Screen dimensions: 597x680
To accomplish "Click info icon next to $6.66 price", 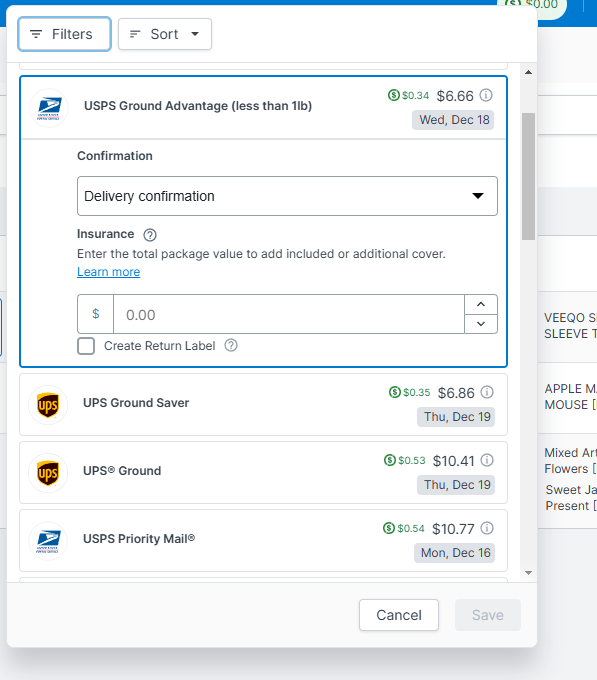I will [x=486, y=95].
